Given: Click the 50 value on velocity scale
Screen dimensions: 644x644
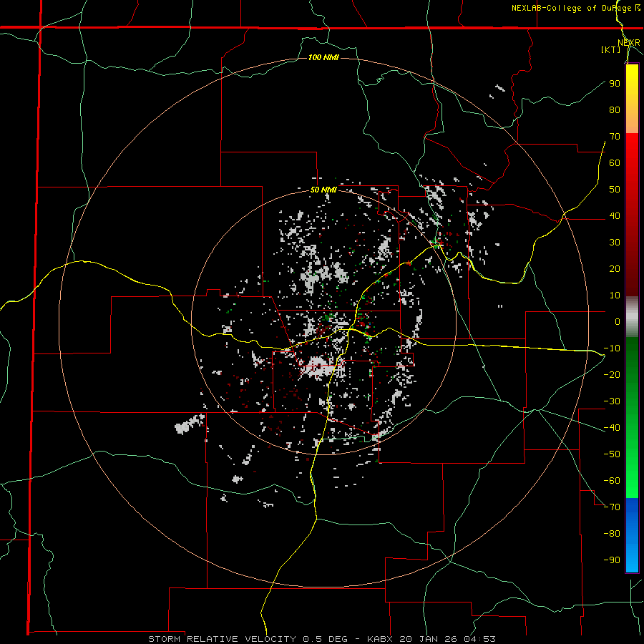Looking at the screenshot, I should (x=615, y=190).
